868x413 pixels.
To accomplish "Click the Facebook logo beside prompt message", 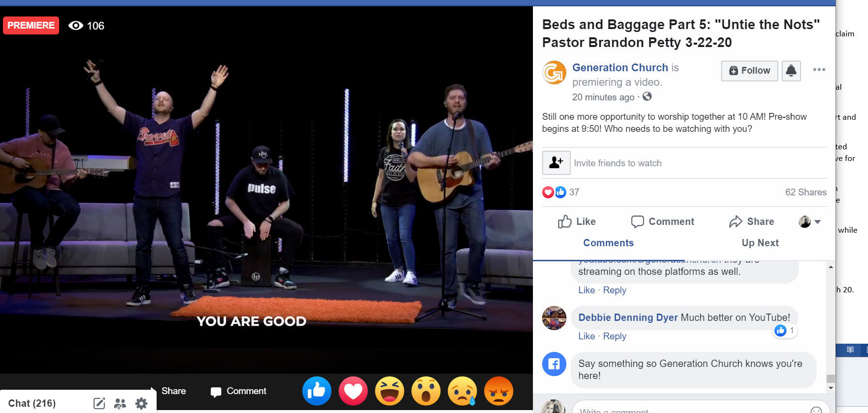I will click(x=554, y=364).
